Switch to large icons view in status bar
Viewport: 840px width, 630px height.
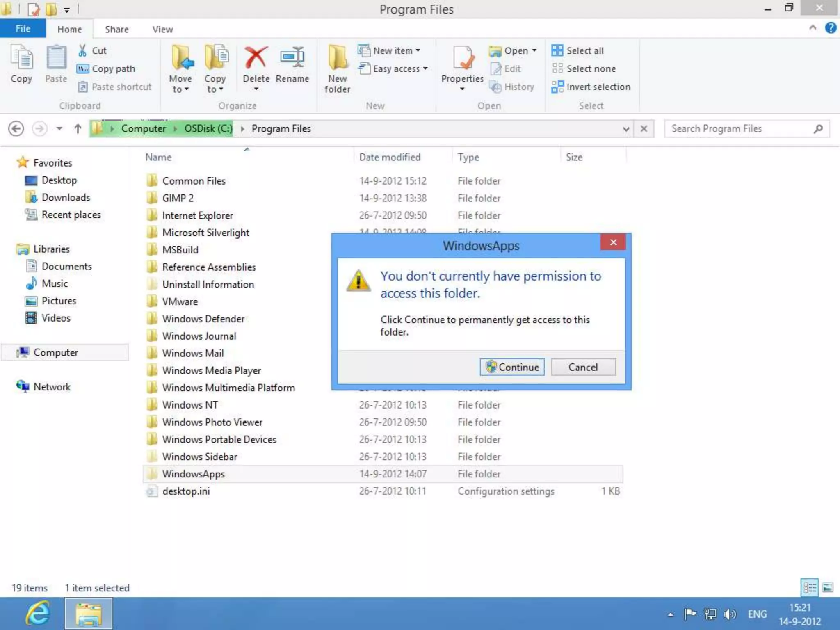[x=828, y=587]
